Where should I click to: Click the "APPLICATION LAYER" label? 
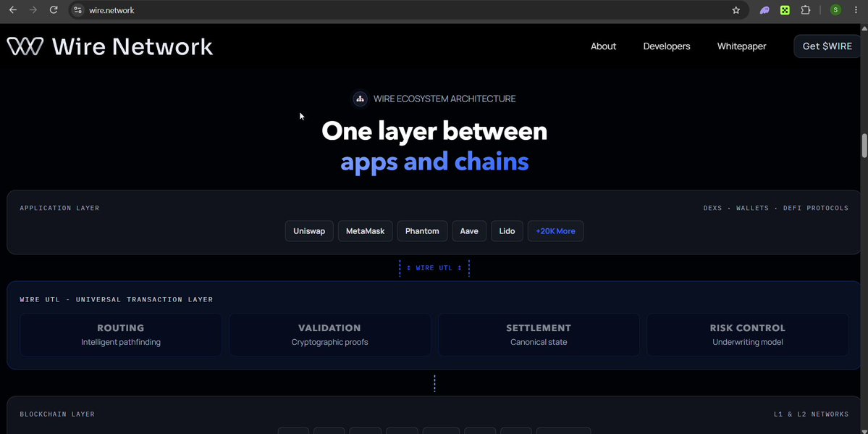(x=60, y=209)
